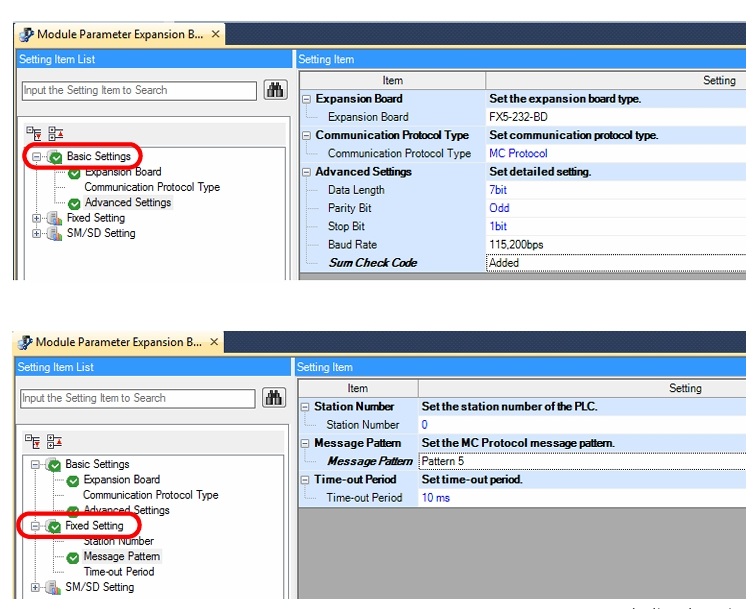Click the search input field in the upper window
The height and width of the screenshot is (609, 754).
click(x=138, y=90)
